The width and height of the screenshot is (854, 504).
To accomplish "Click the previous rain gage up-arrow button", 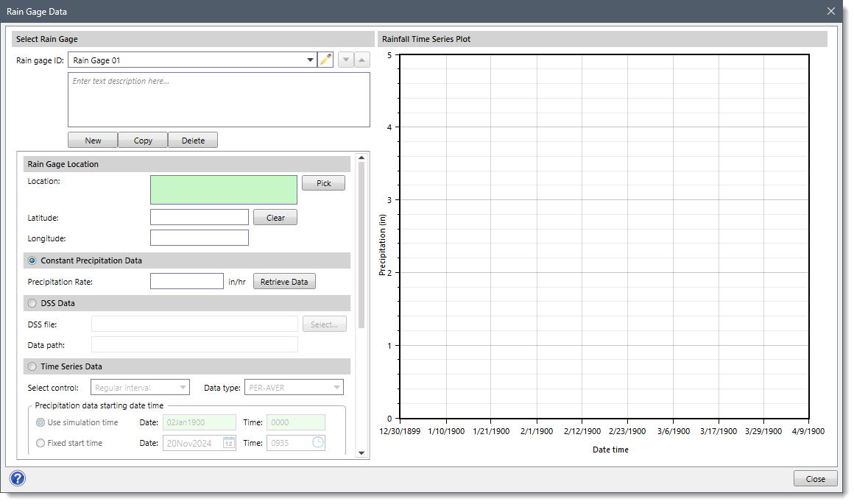I will coord(362,60).
